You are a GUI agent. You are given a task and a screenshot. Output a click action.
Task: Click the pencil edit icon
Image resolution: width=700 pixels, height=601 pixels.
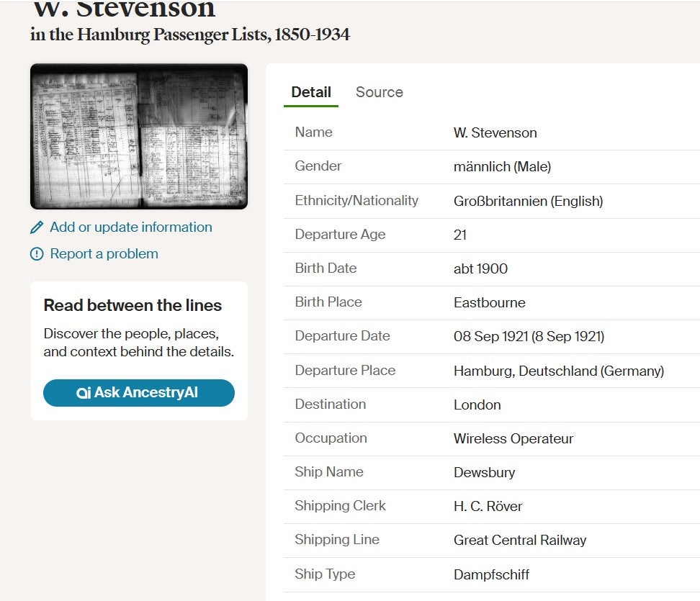pyautogui.click(x=36, y=227)
